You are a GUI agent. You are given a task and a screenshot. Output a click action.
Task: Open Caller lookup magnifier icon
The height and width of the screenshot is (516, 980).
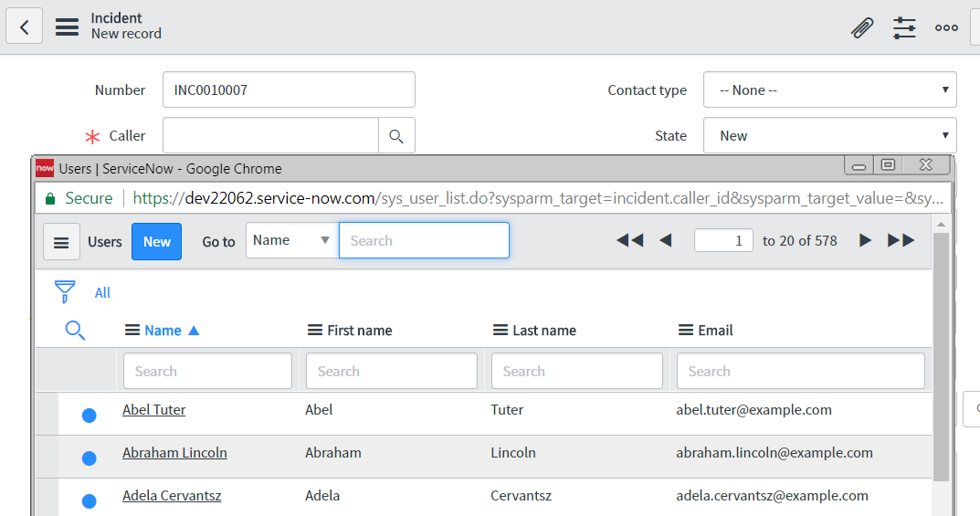tap(396, 135)
